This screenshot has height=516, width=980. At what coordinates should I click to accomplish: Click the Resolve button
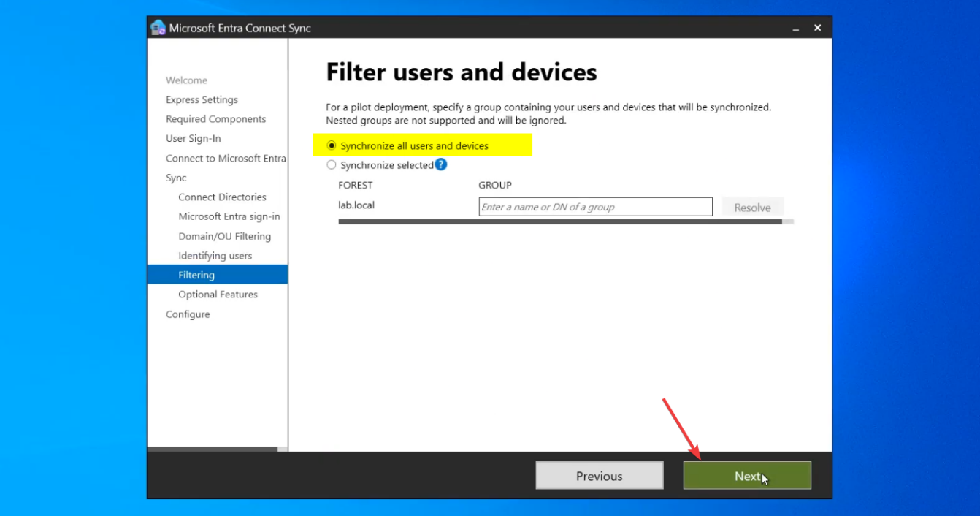click(x=752, y=208)
